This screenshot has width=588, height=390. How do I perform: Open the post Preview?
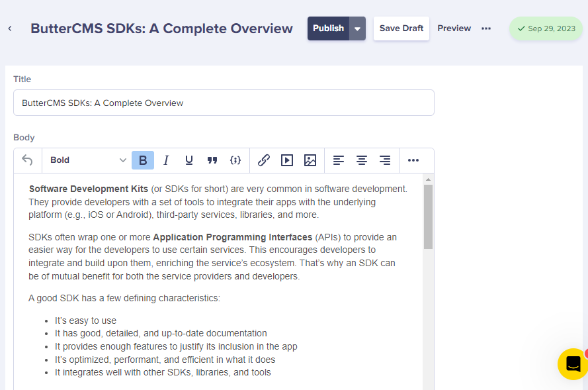454,28
